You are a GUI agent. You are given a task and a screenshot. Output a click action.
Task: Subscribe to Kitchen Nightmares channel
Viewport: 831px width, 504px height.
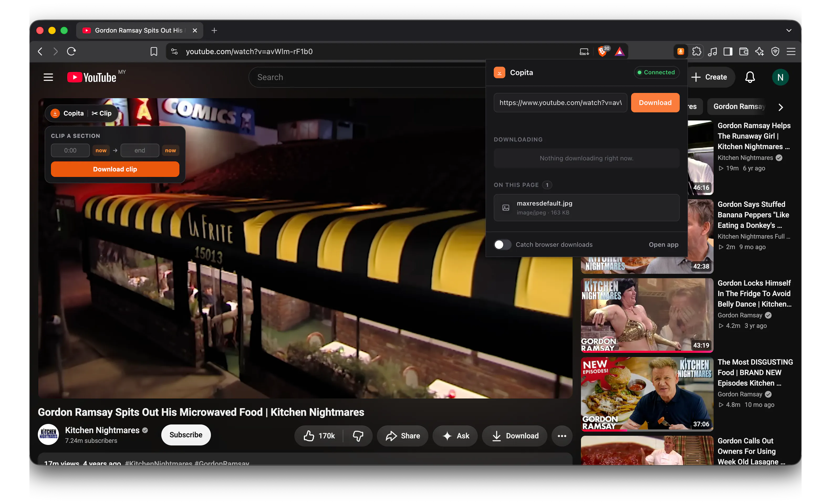186,435
